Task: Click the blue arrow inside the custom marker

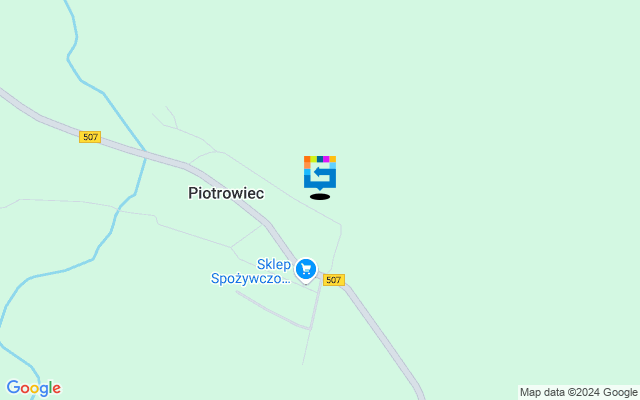Action: click(321, 173)
